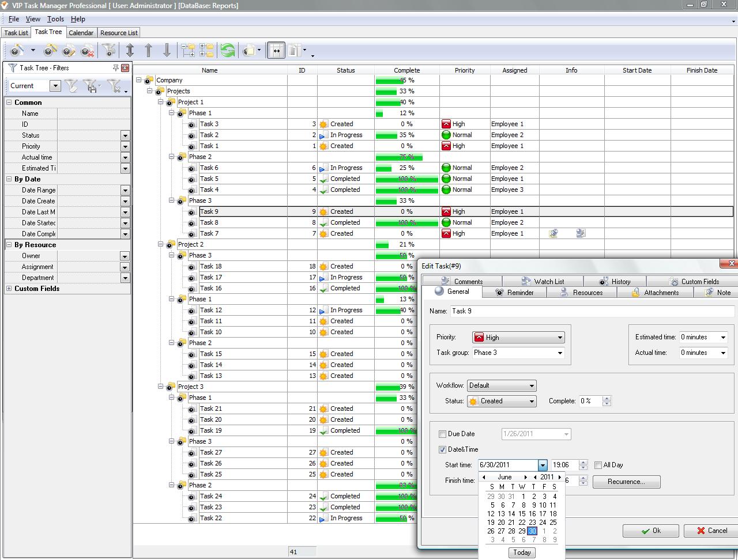
Task: Click the Today button in calendar popup
Action: click(x=522, y=553)
